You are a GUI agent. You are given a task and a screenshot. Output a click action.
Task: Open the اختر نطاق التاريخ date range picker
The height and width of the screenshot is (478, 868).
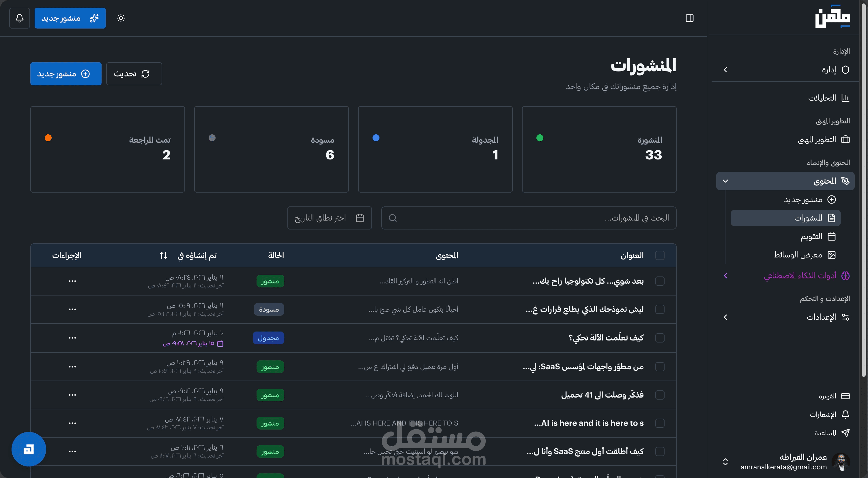[x=329, y=218]
